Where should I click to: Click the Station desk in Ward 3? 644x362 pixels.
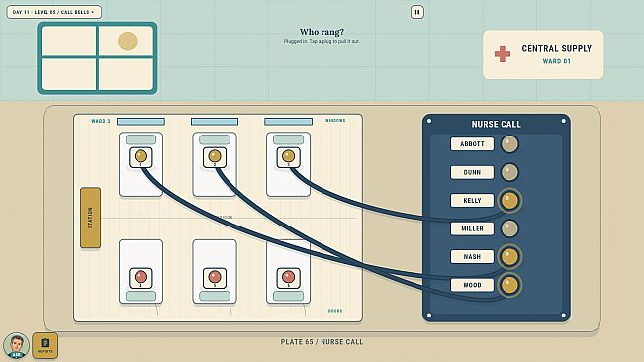90,218
